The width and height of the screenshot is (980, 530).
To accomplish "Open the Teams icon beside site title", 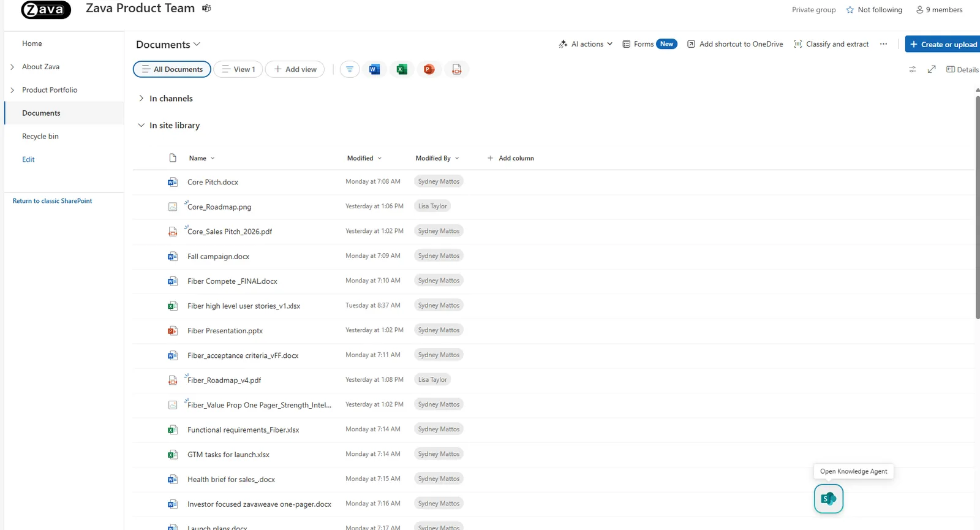I will click(206, 9).
